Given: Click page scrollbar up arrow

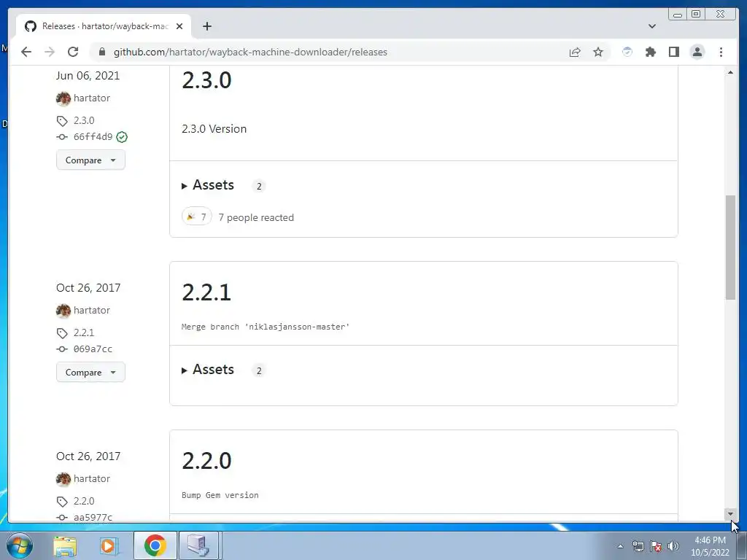Looking at the screenshot, I should click(730, 72).
